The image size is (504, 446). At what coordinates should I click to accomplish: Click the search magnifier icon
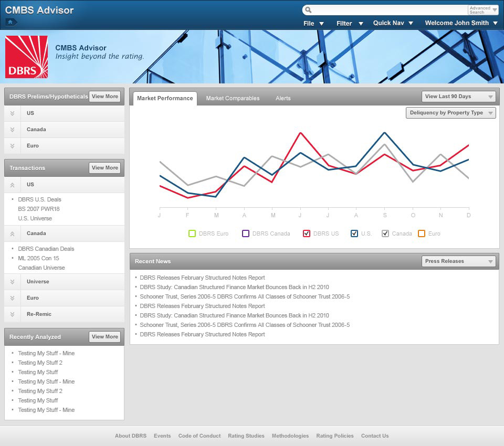[x=308, y=10]
